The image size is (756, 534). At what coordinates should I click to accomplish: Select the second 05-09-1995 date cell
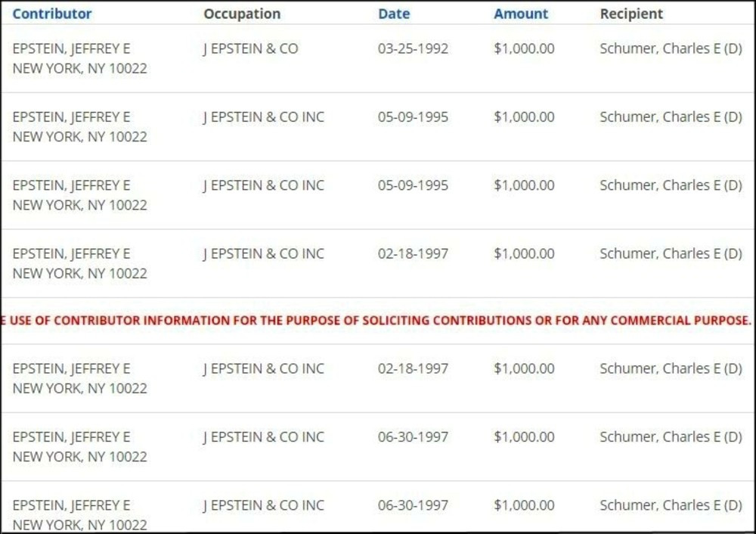pos(413,185)
